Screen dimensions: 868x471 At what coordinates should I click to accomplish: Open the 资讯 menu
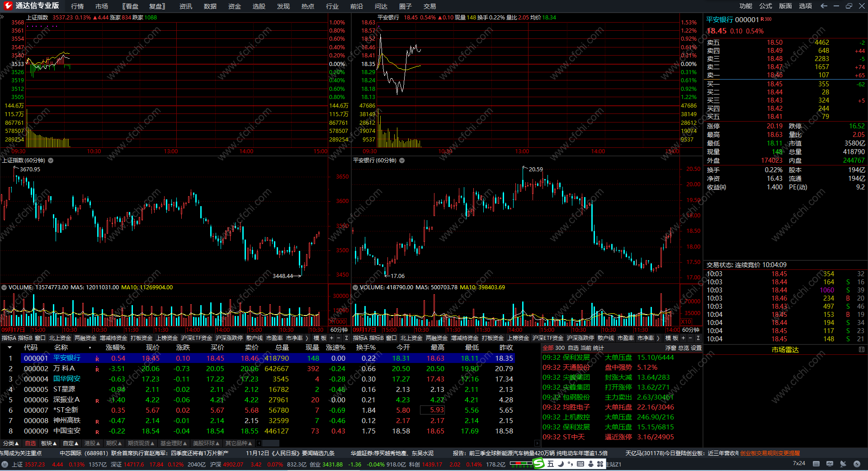[186, 6]
